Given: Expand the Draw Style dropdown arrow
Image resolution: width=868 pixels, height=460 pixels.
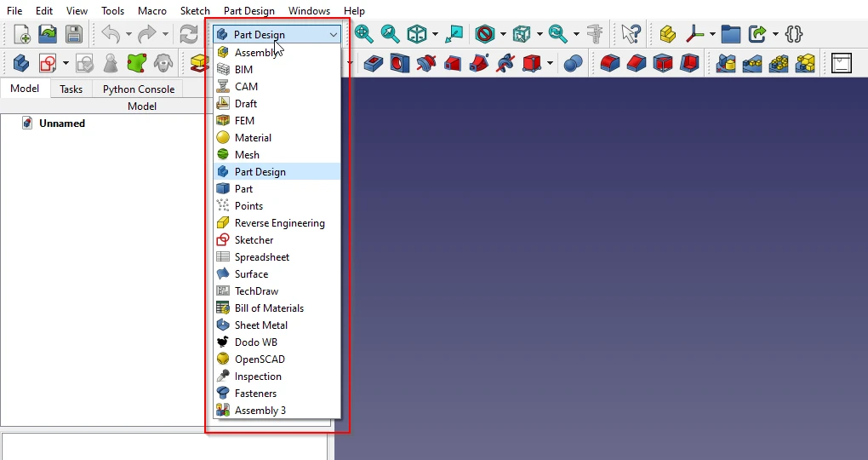Looking at the screenshot, I should 503,34.
